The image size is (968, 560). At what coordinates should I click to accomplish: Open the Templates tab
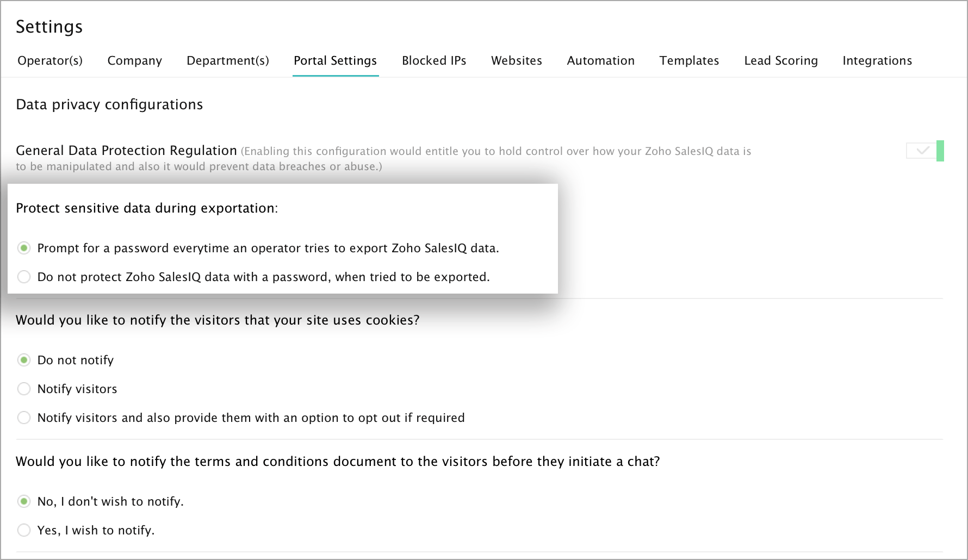point(689,60)
